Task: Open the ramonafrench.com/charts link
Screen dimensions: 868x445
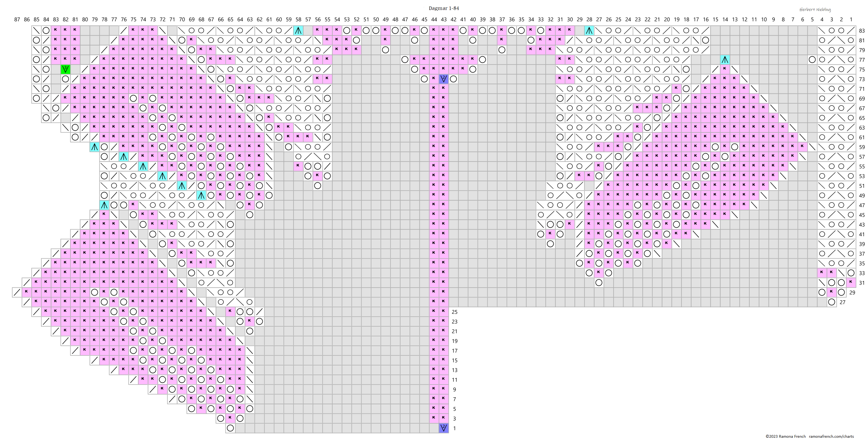Action: coord(831,436)
